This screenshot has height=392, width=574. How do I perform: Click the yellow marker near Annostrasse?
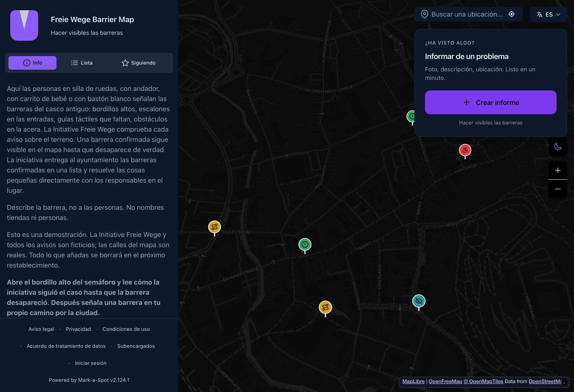click(x=325, y=307)
